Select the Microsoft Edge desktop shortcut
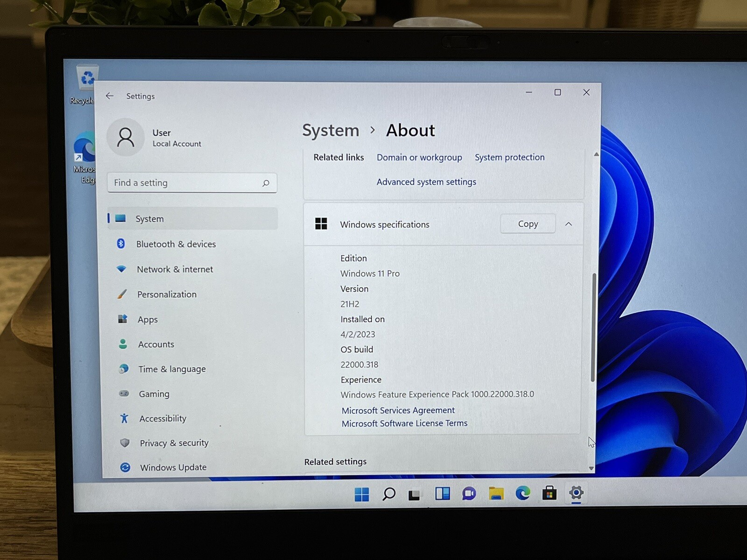 click(x=85, y=158)
